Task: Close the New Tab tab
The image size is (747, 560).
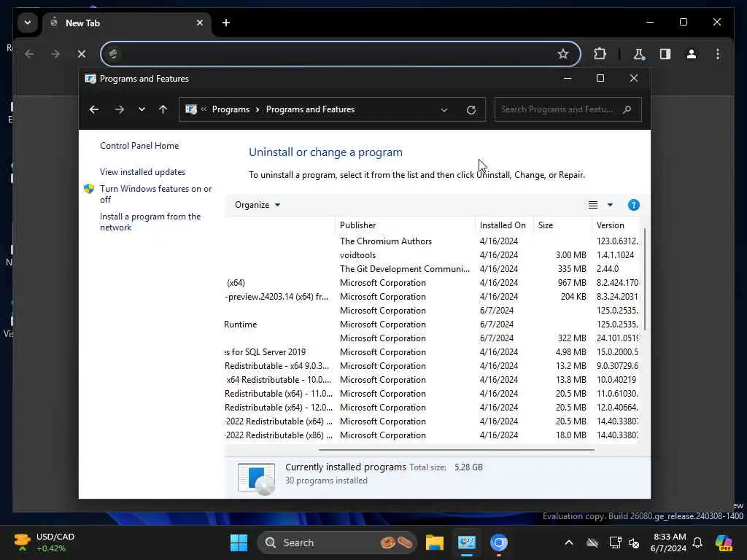Action: click(x=200, y=23)
